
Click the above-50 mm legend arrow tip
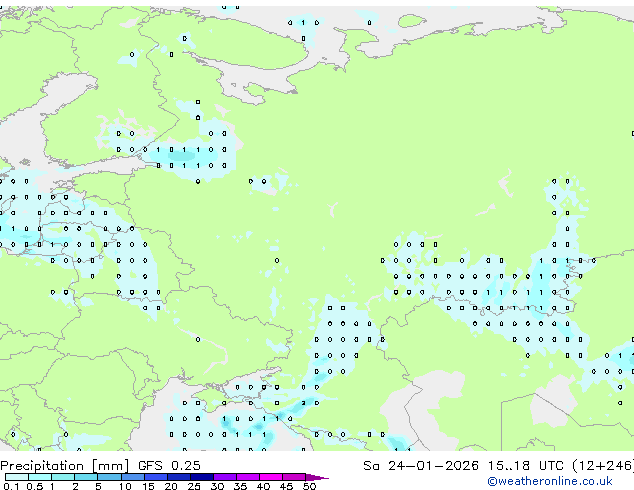317,477
